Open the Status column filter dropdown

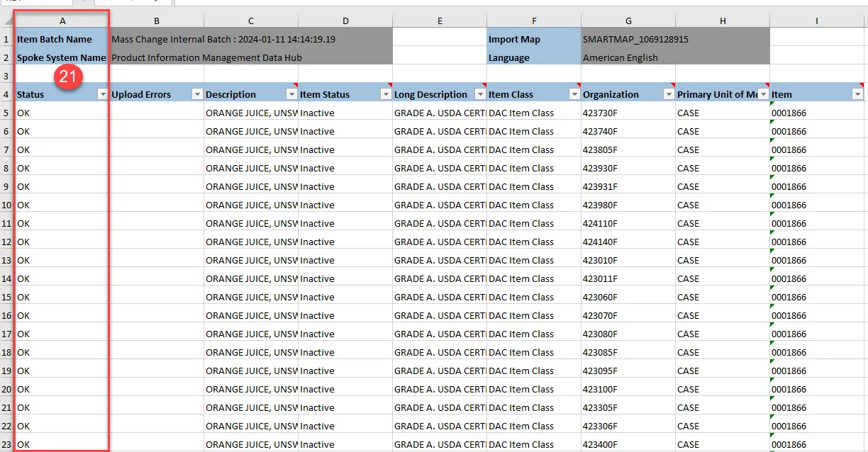[102, 94]
